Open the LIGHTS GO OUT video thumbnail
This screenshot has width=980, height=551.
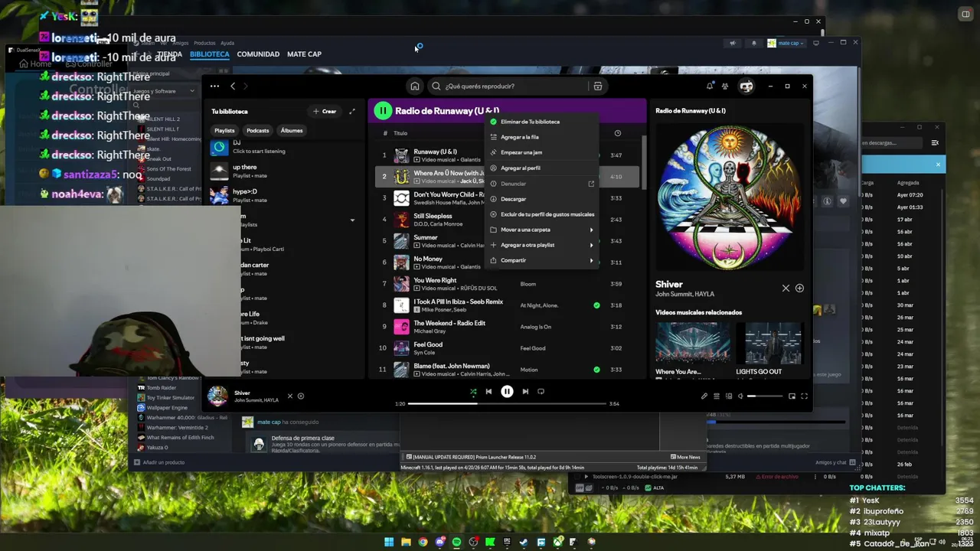tap(770, 344)
